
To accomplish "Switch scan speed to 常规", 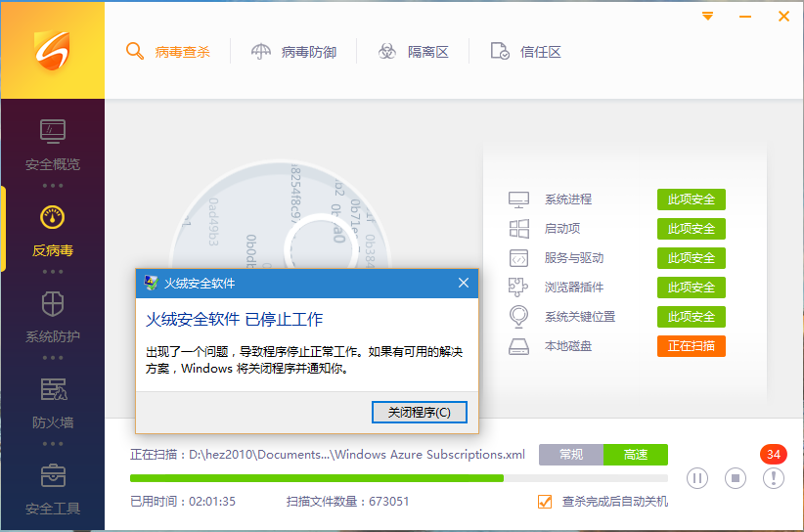I will pyautogui.click(x=570, y=455).
